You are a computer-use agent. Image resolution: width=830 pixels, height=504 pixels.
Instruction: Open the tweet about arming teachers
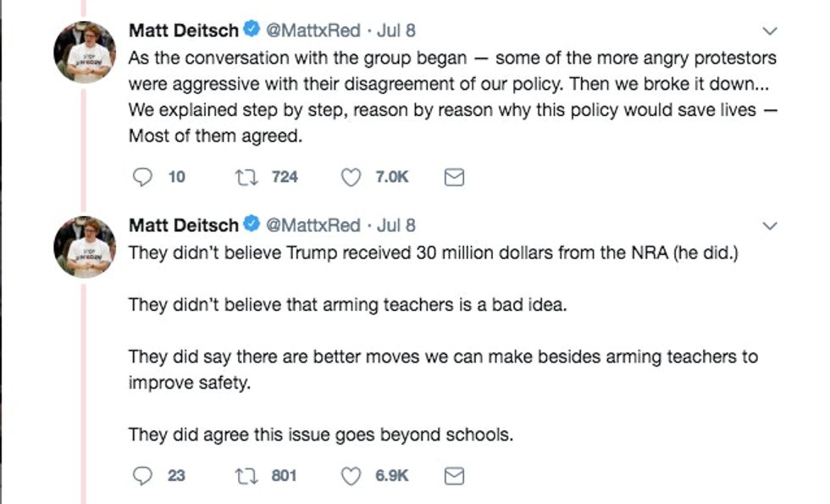(347, 305)
